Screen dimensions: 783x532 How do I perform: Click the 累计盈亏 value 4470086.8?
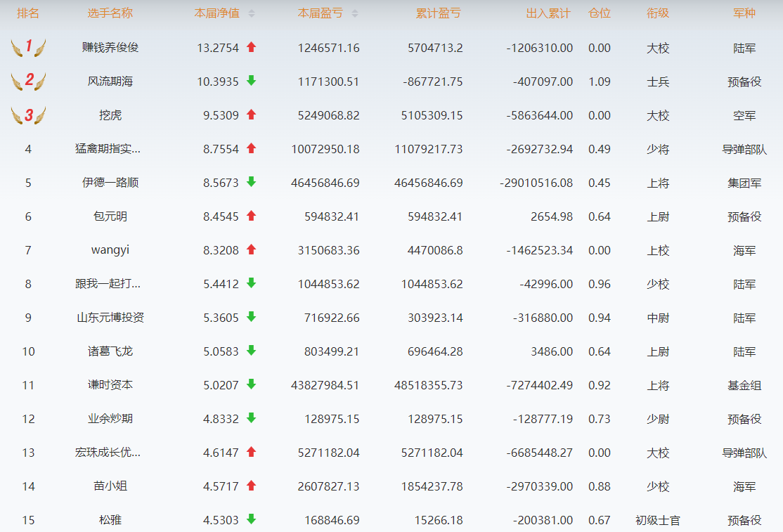pyautogui.click(x=435, y=250)
